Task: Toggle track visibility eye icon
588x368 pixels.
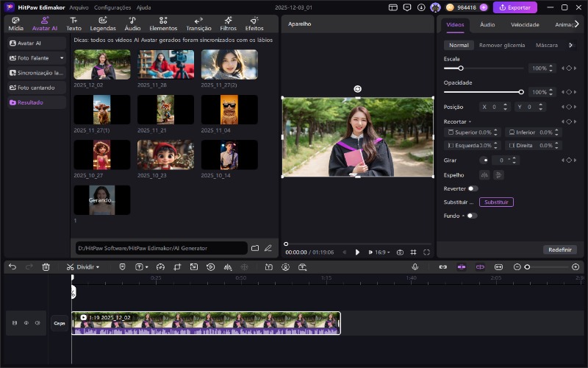Action: pos(26,322)
